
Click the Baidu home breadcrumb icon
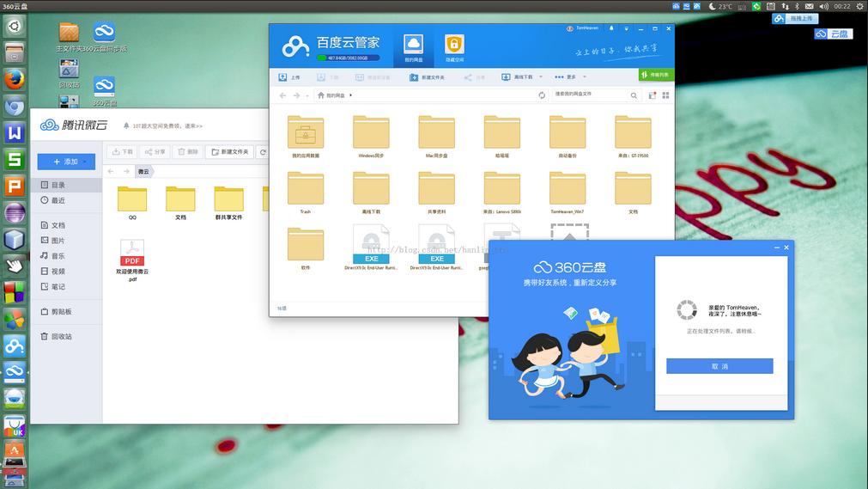pos(320,95)
